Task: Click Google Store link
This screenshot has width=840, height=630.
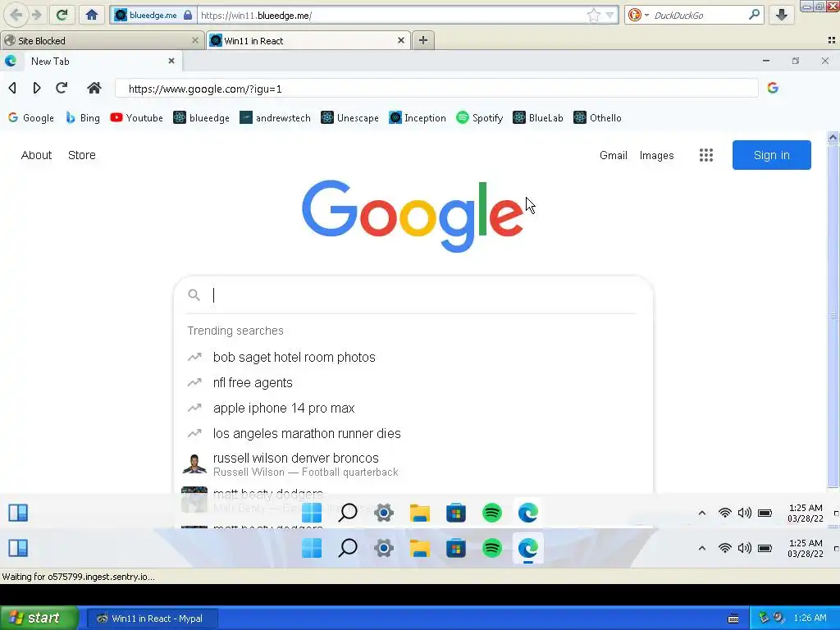Action: point(82,155)
